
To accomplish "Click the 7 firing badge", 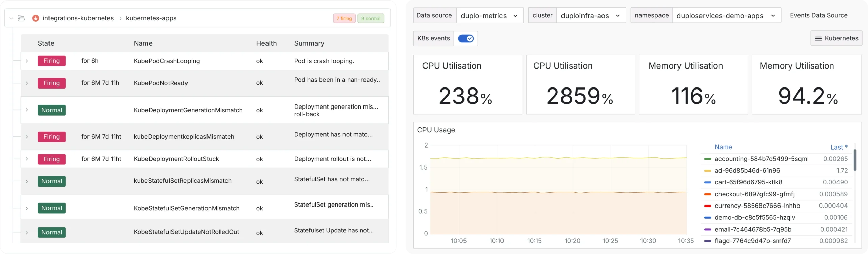I will pyautogui.click(x=344, y=18).
